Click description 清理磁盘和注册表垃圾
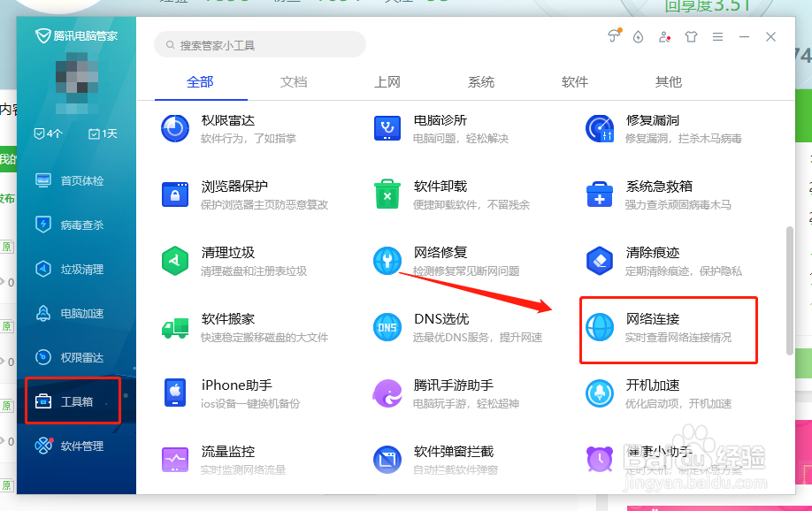This screenshot has width=812, height=511. point(254,271)
